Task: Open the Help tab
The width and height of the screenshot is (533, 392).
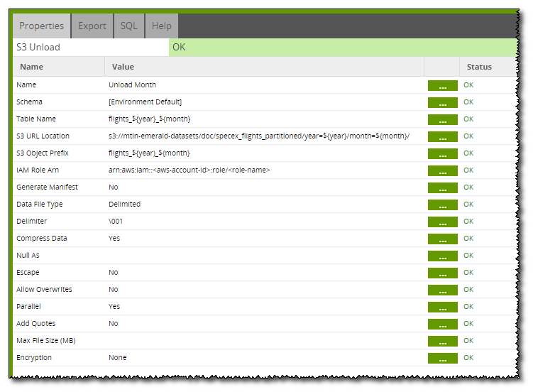Action: pos(162,26)
